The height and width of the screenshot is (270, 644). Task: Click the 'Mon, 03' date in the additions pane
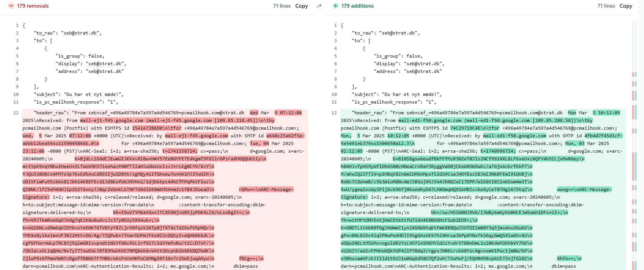[x=575, y=143]
